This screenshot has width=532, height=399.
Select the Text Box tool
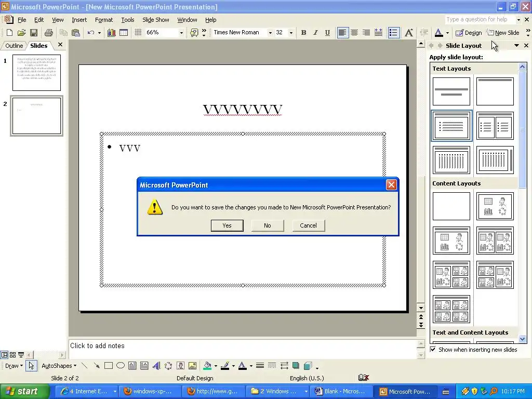tap(132, 366)
